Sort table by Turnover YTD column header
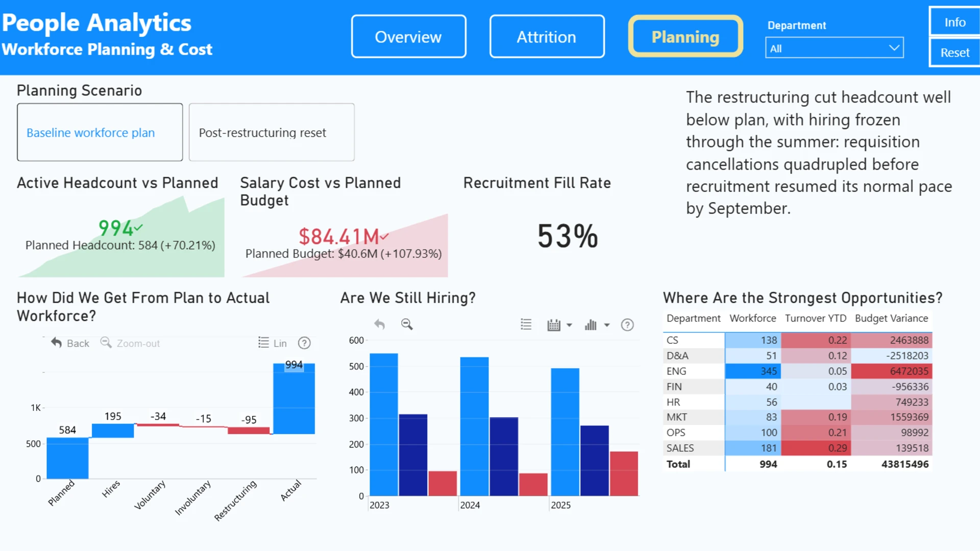Viewport: 980px width, 551px height. [815, 318]
